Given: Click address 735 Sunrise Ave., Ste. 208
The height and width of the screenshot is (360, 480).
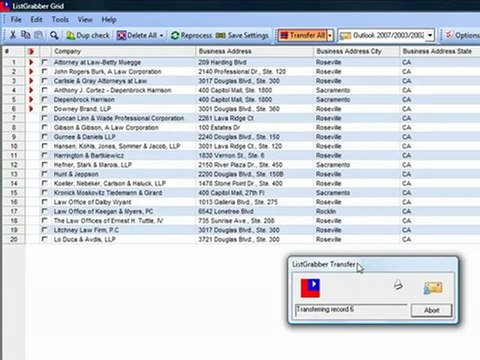Looking at the screenshot, I should pos(236,221).
